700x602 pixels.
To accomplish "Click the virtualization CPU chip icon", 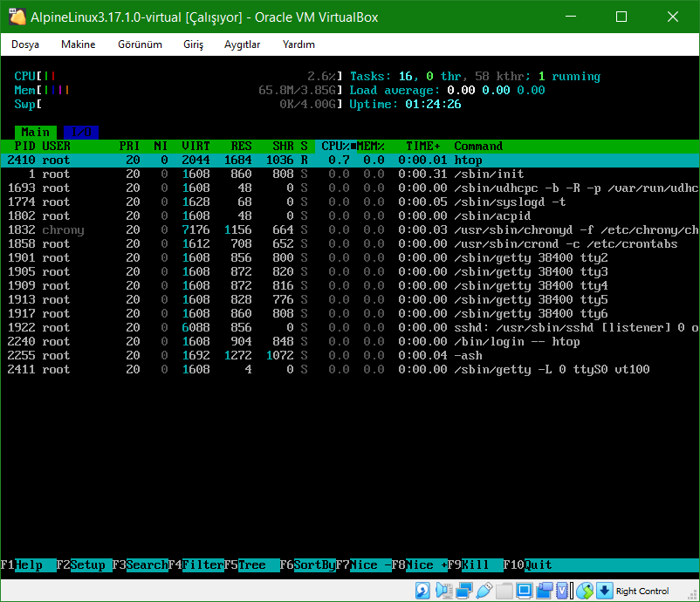I will click(x=563, y=591).
